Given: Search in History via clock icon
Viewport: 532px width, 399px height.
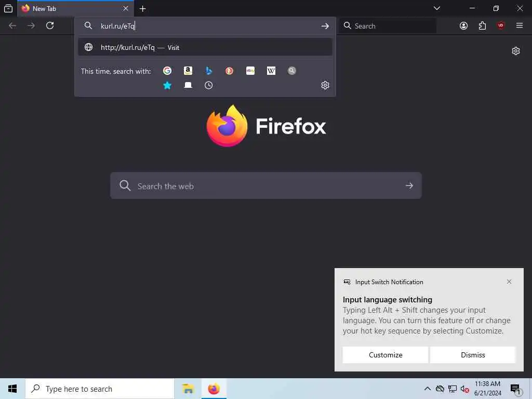Looking at the screenshot, I should [209, 85].
